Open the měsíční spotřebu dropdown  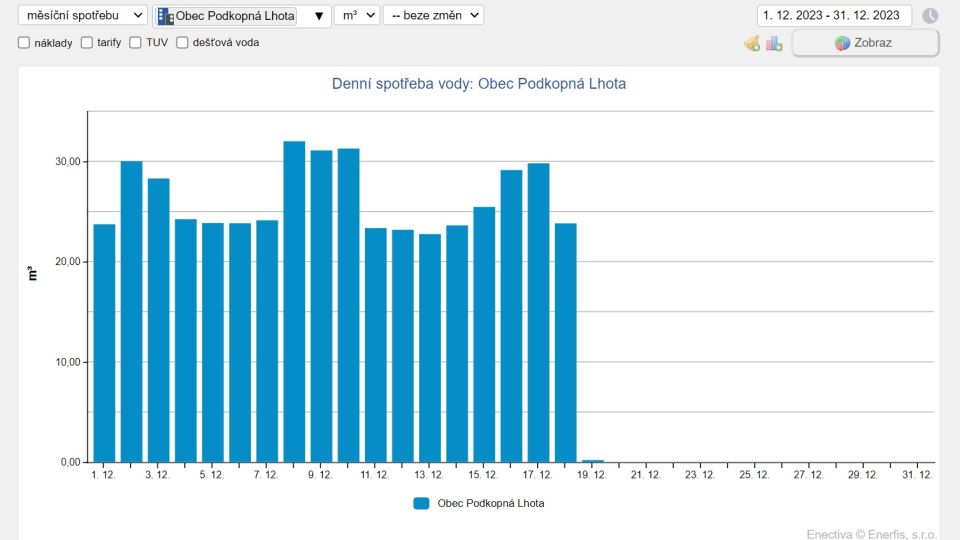82,15
